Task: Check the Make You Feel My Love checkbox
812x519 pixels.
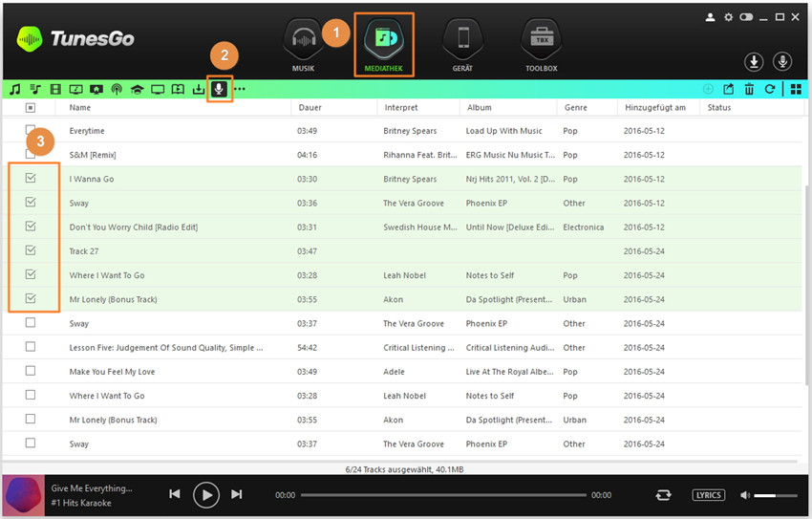Action: (31, 371)
